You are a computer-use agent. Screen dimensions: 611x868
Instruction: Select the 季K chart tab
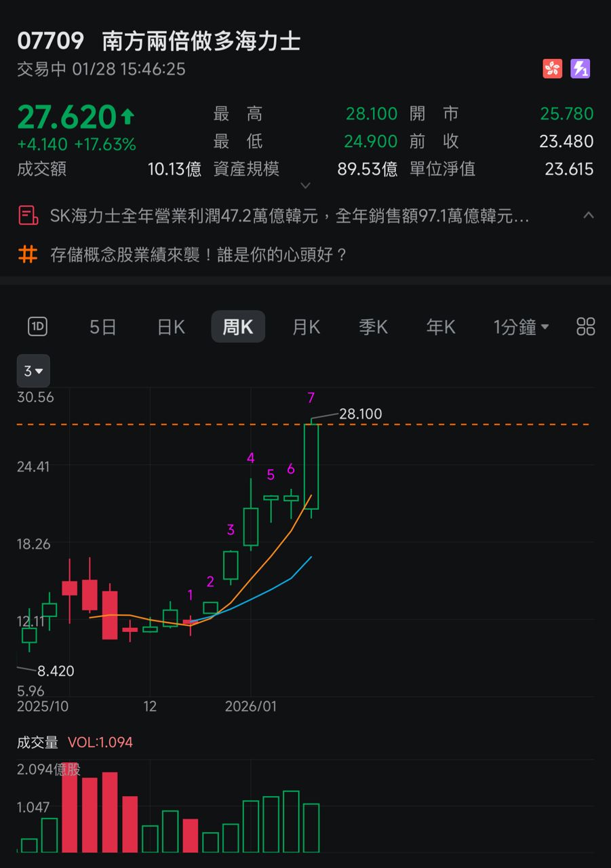click(373, 327)
